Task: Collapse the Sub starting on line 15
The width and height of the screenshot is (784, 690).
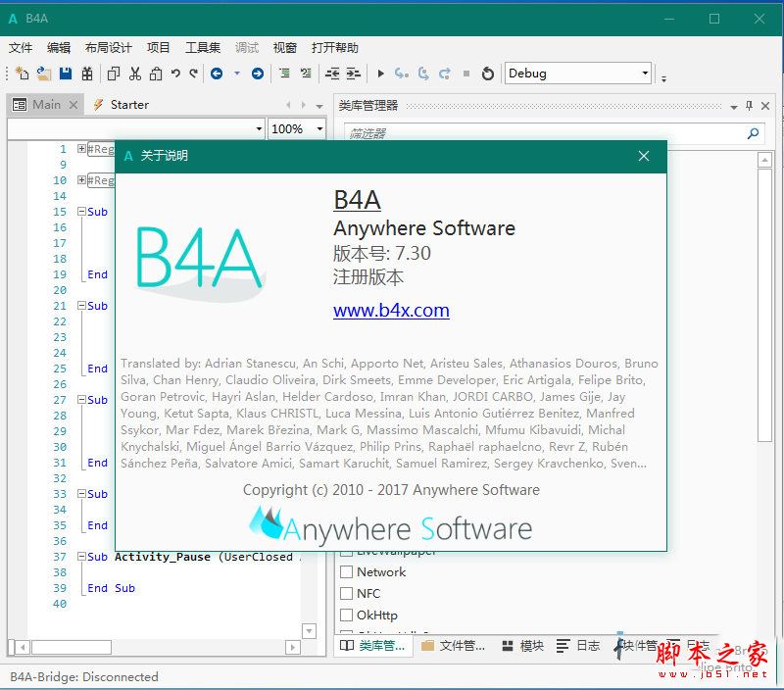Action: 81,212
